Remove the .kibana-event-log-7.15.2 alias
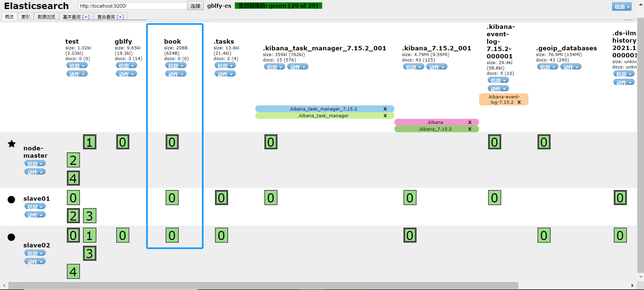Viewport: 644px width, 290px height. click(x=519, y=102)
